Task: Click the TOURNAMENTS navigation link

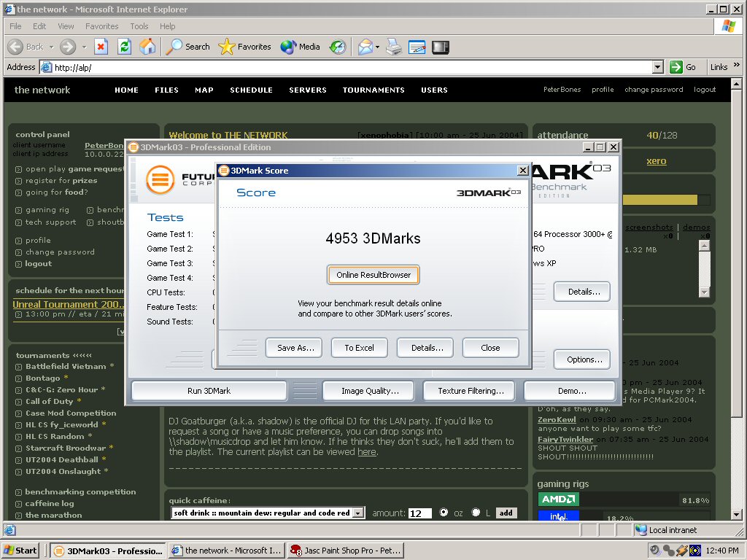Action: [x=373, y=90]
